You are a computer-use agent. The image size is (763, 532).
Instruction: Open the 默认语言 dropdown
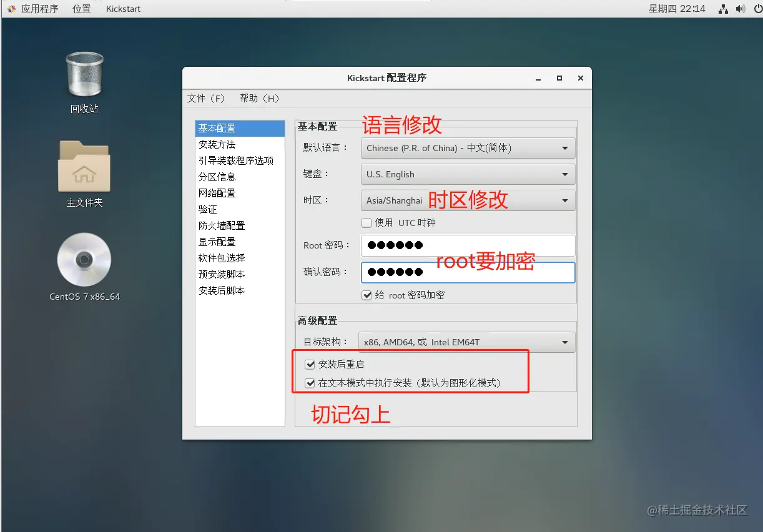(468, 148)
